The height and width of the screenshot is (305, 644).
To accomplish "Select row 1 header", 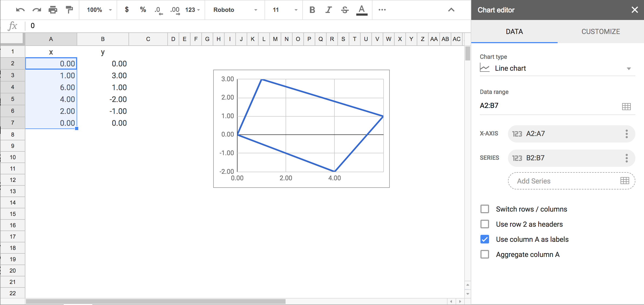I will pyautogui.click(x=13, y=51).
